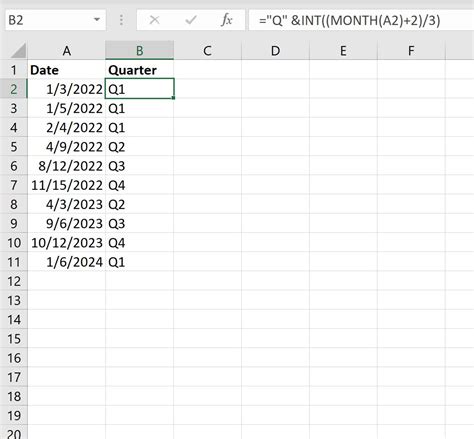Select column E header
The image size is (474, 439).
point(343,51)
